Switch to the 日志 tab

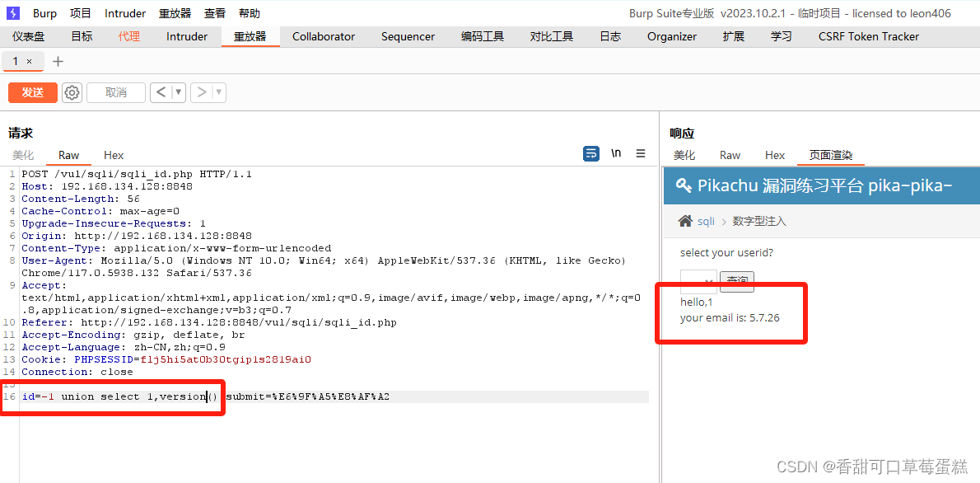(610, 37)
